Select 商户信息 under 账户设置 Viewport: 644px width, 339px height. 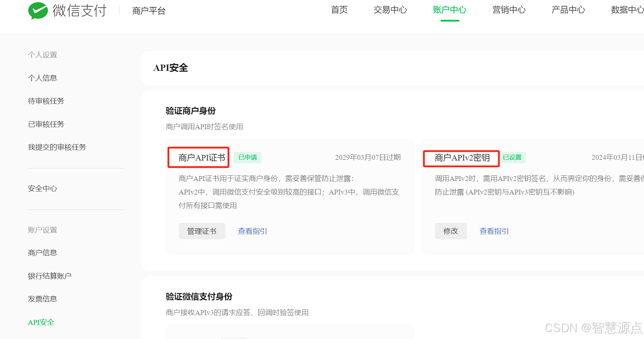pyautogui.click(x=42, y=252)
